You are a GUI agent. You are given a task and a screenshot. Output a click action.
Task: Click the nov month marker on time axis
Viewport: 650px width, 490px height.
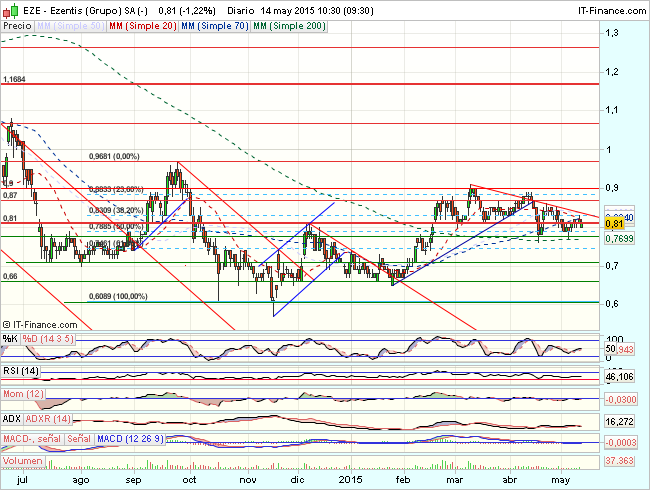pos(248,480)
